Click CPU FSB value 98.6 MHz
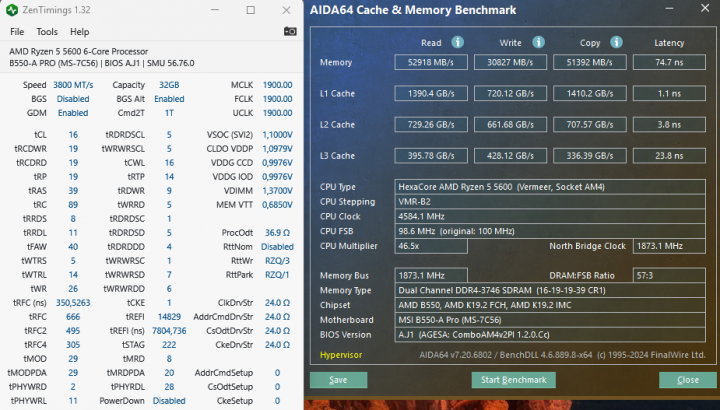Image resolution: width=720 pixels, height=410 pixels. point(550,231)
